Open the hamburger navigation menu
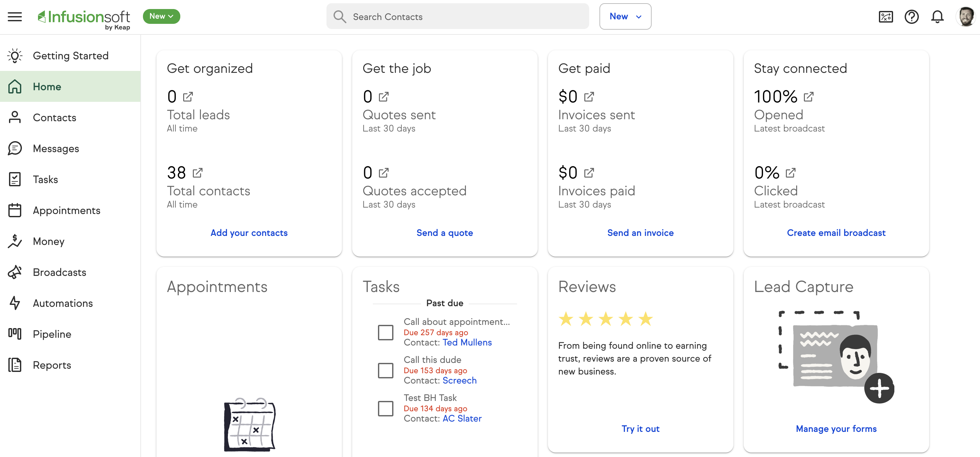The image size is (980, 457). [15, 17]
